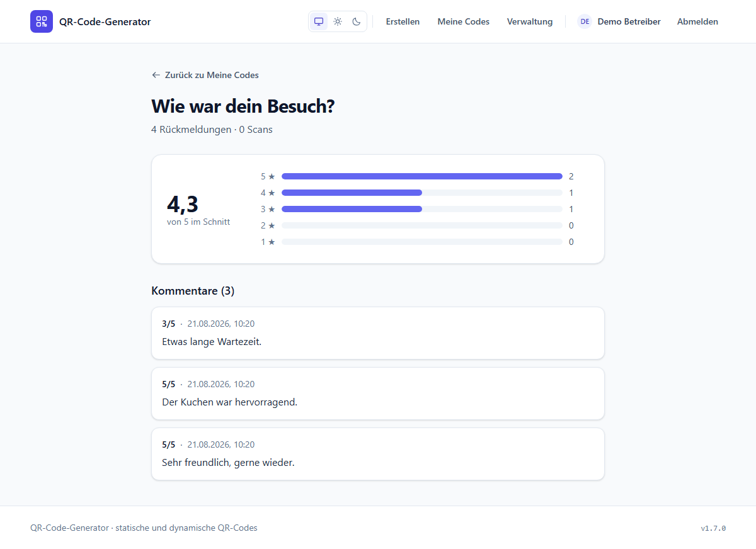The height and width of the screenshot is (549, 756).
Task: Enable light theme sun icon
Action: click(338, 21)
